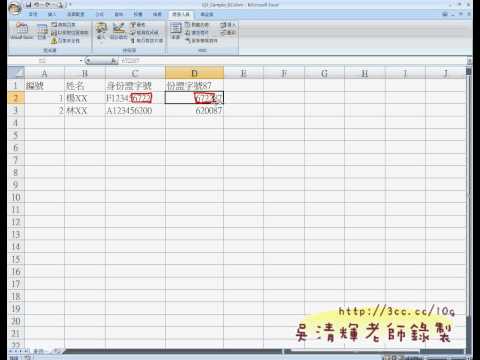The image size is (480, 360).
Task: Open Excel Help icon
Action: 445,14
